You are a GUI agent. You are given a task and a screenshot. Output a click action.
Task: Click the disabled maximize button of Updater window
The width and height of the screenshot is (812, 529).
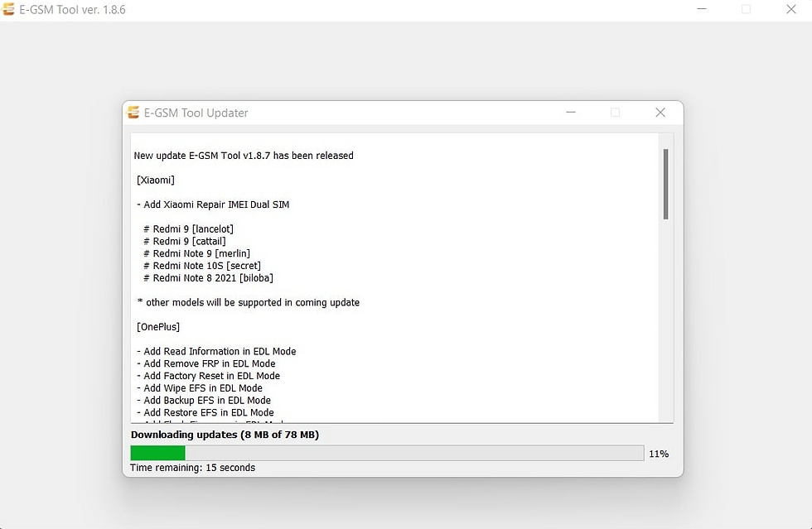[615, 113]
